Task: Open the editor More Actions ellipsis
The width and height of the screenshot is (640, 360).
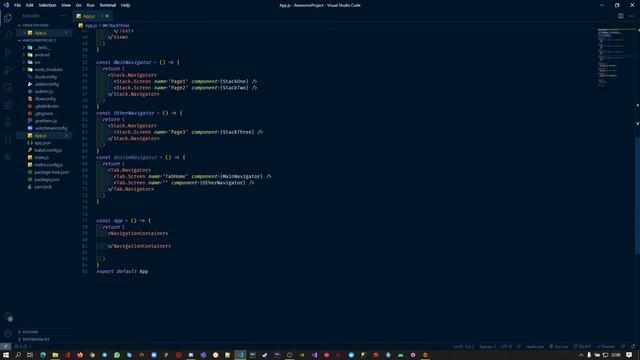Action: tap(631, 16)
